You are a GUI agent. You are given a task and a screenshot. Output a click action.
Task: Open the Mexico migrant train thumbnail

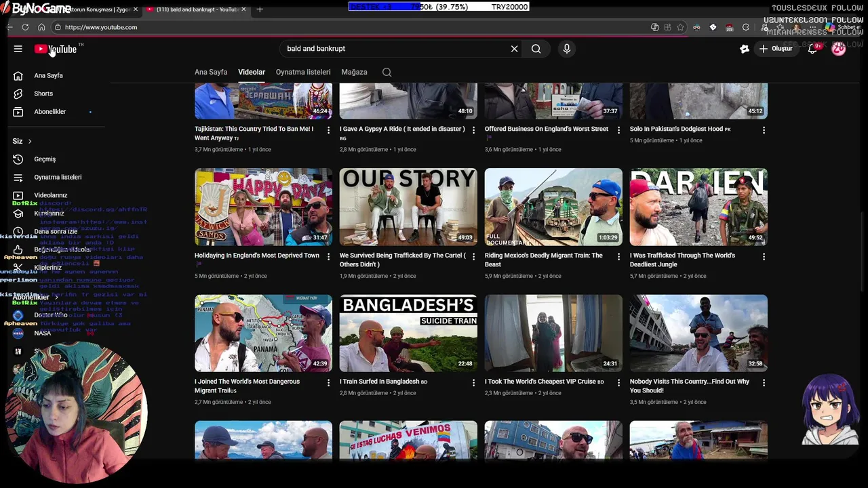553,207
